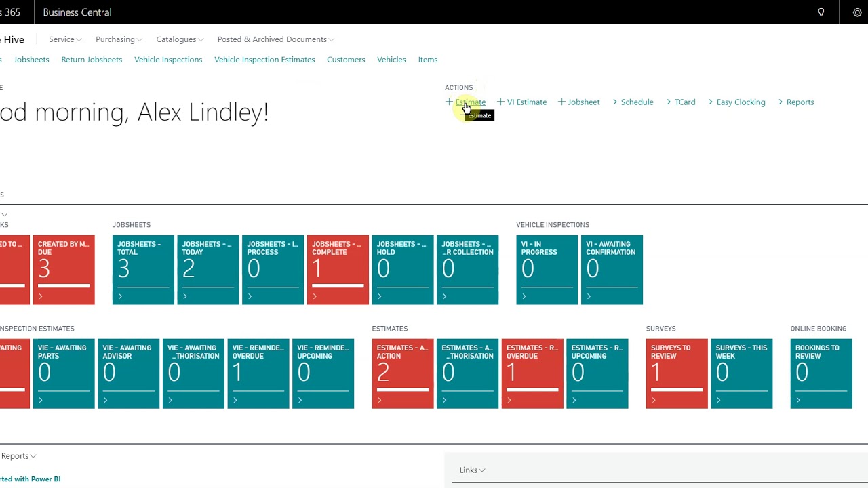Click arrow on Surveys To Review tile
The image size is (868, 488).
(x=654, y=400)
